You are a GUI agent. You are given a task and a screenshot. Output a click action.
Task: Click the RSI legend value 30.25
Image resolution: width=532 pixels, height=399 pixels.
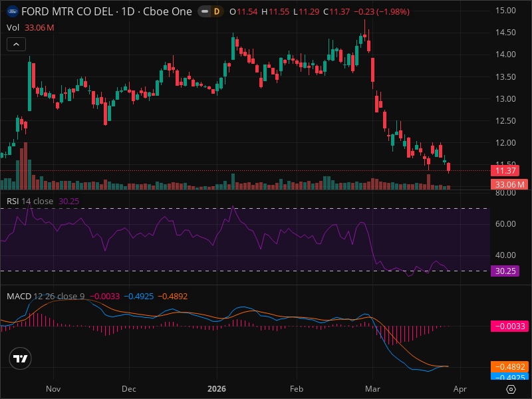(x=69, y=201)
